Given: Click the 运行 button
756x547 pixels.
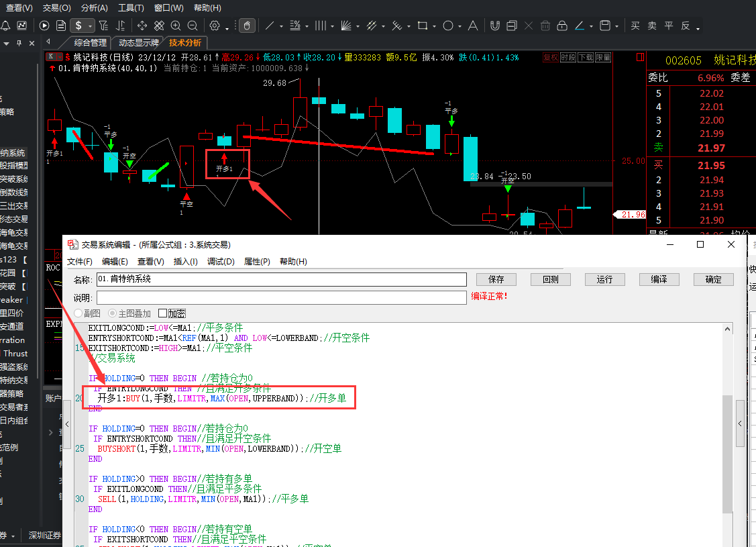Looking at the screenshot, I should coord(604,279).
